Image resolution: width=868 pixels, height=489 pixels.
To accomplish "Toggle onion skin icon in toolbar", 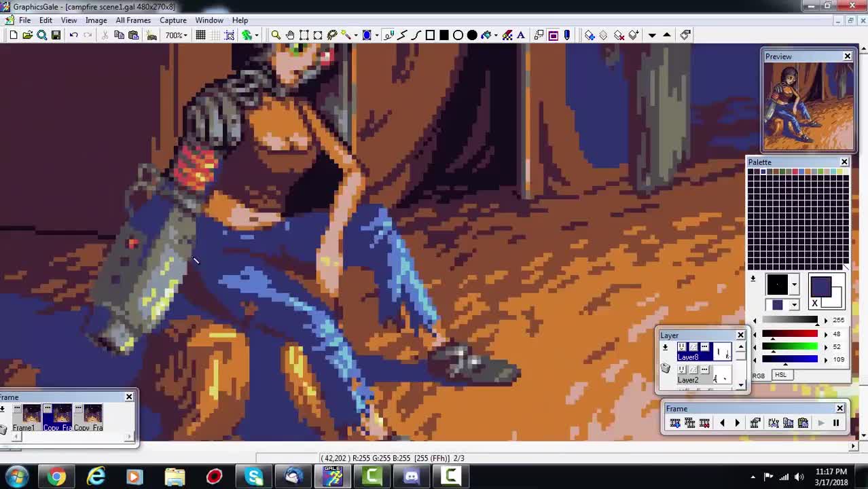I will pyautogui.click(x=247, y=35).
